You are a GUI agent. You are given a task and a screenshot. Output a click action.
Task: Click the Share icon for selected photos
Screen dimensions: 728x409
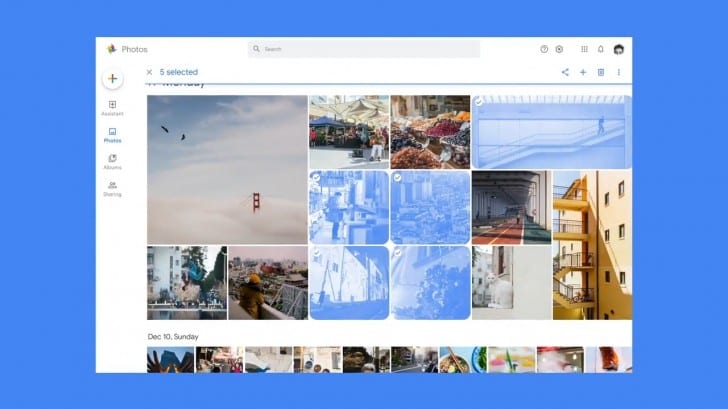(x=565, y=72)
